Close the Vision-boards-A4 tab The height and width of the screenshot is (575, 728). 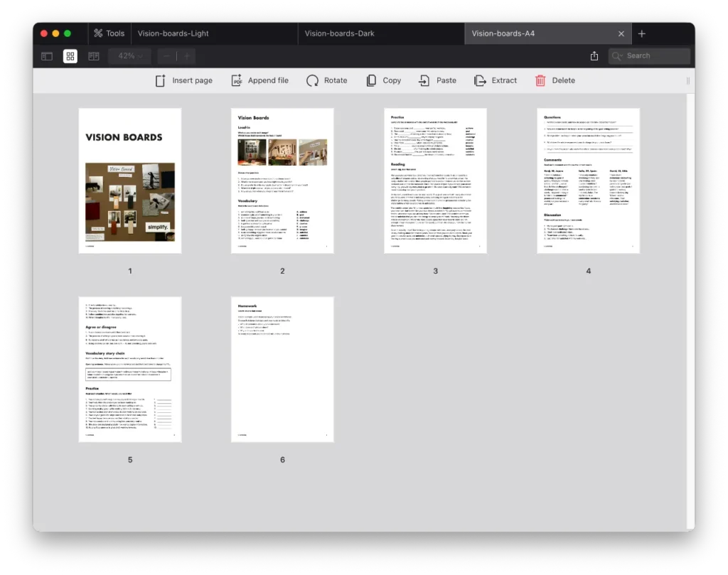click(x=621, y=33)
